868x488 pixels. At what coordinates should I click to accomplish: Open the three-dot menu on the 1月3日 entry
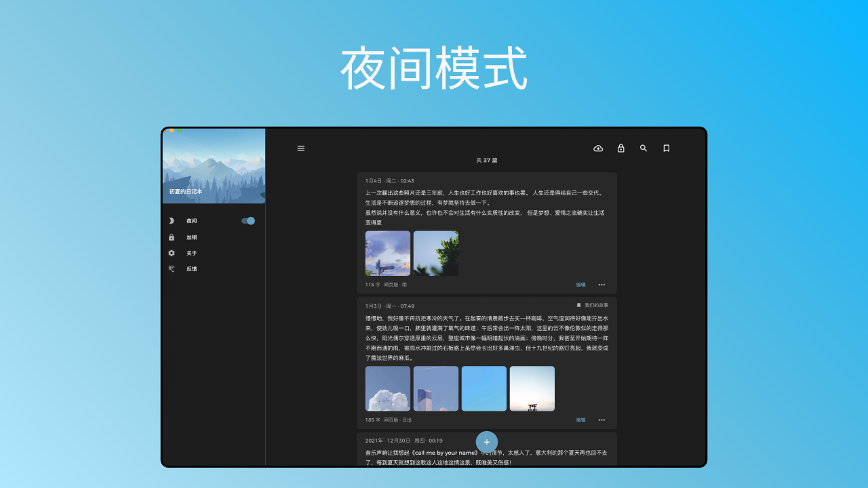pyautogui.click(x=601, y=420)
